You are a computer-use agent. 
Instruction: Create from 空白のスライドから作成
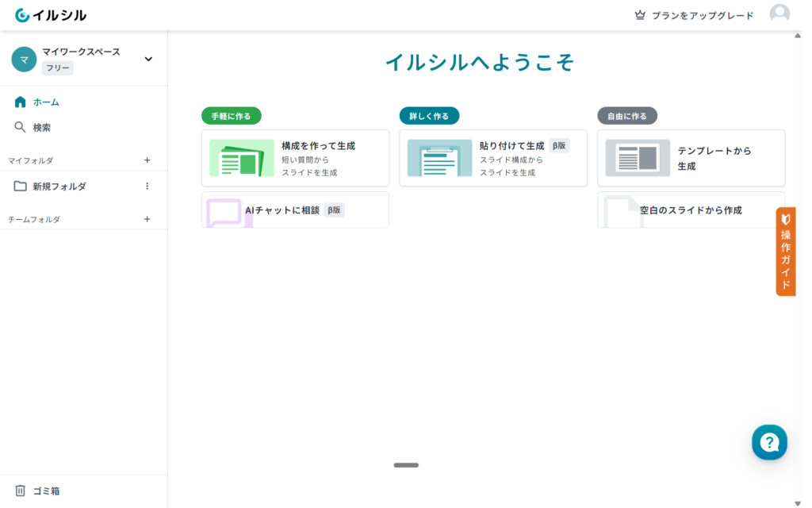[691, 210]
